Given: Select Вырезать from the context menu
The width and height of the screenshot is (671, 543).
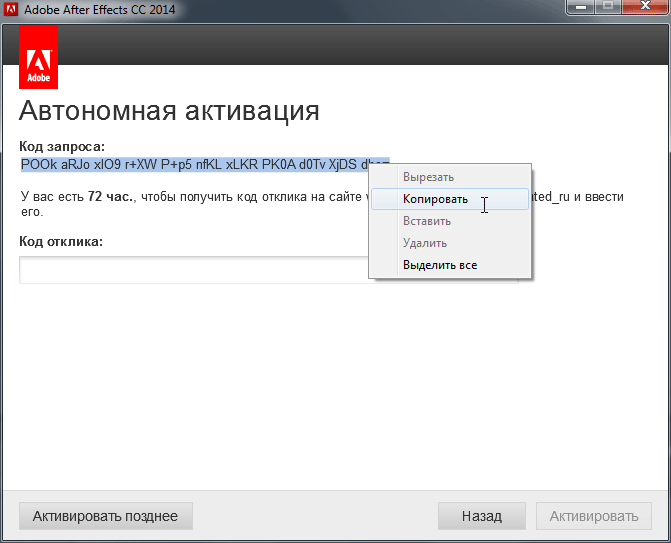Looking at the screenshot, I should pyautogui.click(x=449, y=177).
